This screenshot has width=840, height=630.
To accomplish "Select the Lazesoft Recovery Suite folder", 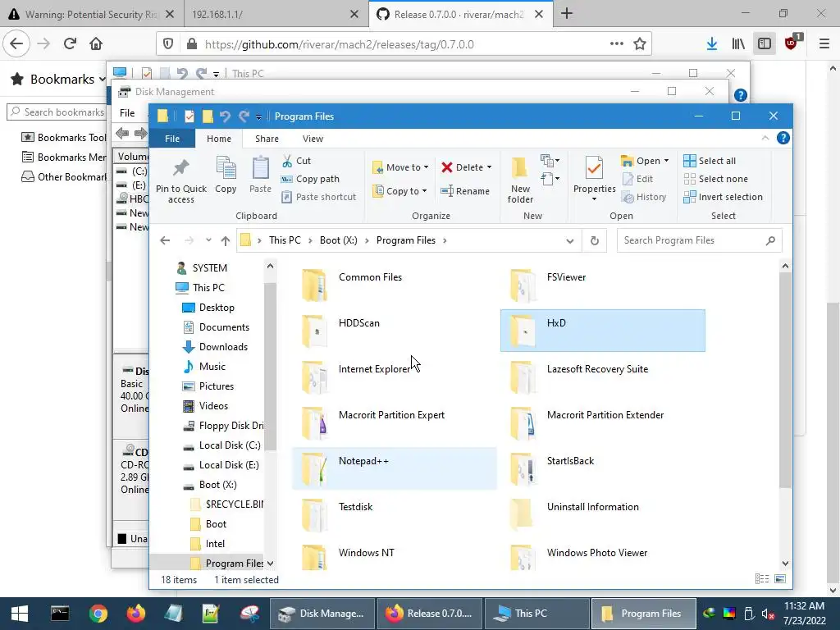I will pos(602,377).
